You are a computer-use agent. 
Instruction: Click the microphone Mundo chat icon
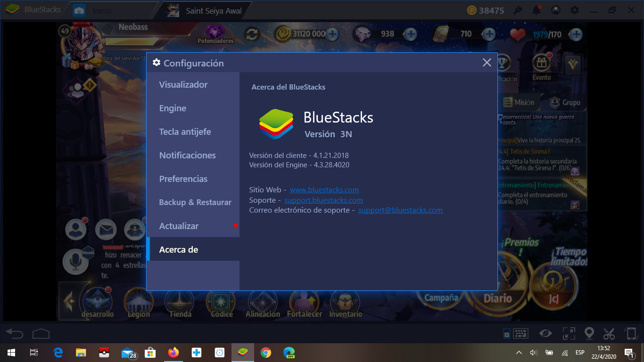click(76, 261)
